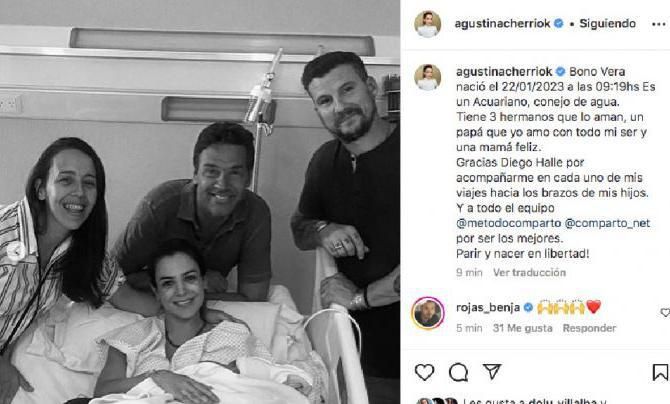
Task: Share the post via paper plane icon
Action: click(492, 372)
